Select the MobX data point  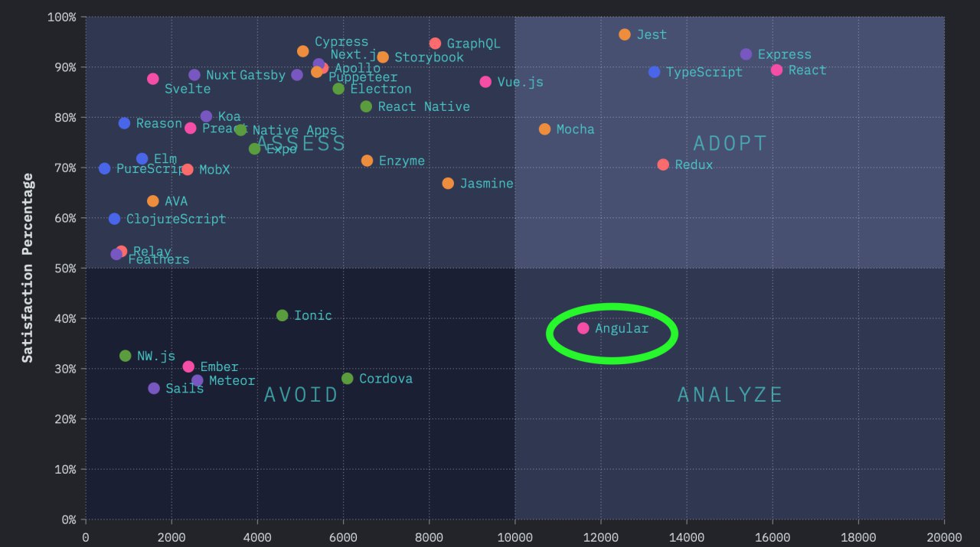(188, 169)
